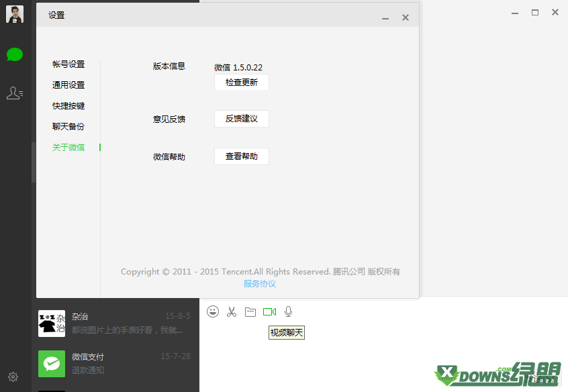Minimize the 设置 dialog
Screen dimensions: 568x392
(x=385, y=17)
